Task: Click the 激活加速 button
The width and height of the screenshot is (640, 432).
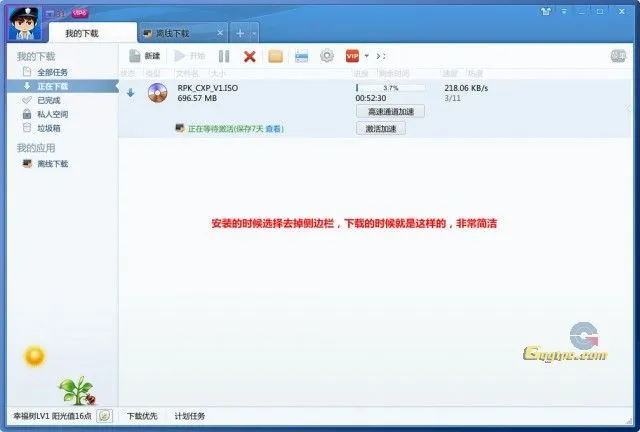Action: click(x=381, y=129)
